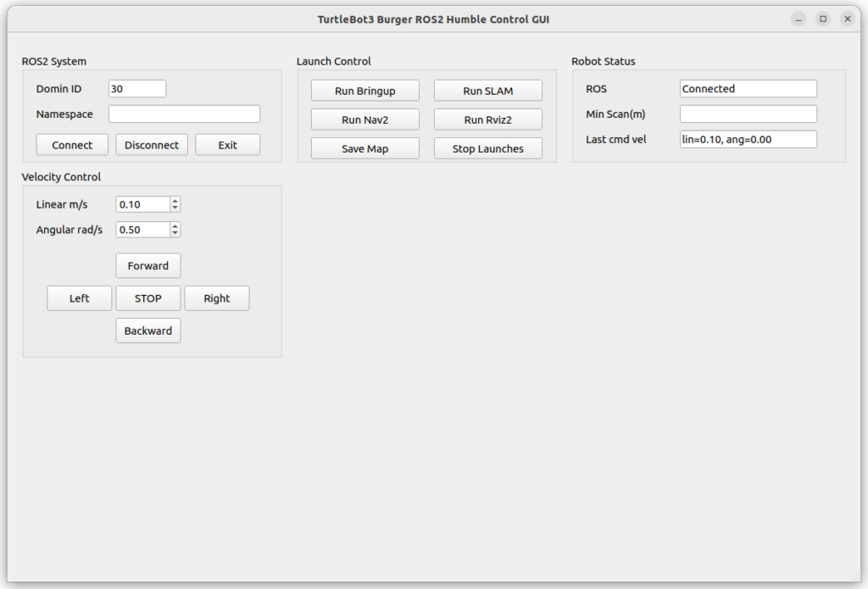Hit the STOP button
868x589 pixels.
(147, 298)
